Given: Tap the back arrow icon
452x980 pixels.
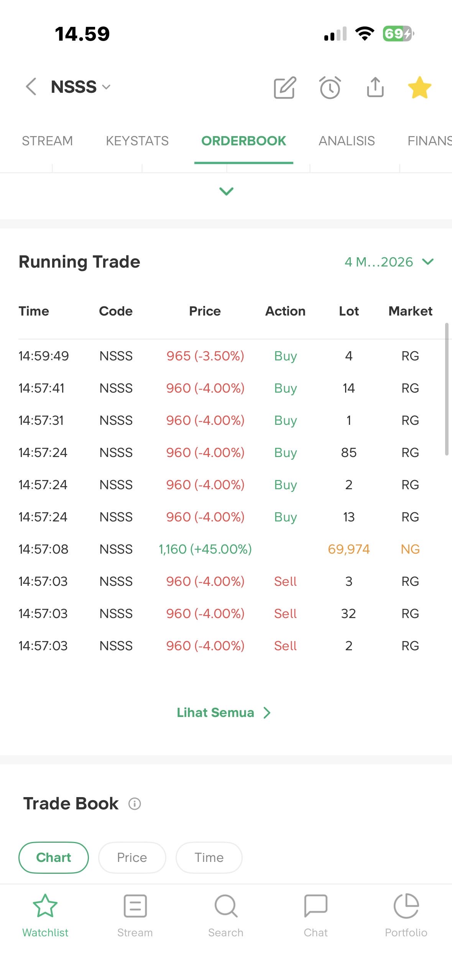Looking at the screenshot, I should (31, 87).
